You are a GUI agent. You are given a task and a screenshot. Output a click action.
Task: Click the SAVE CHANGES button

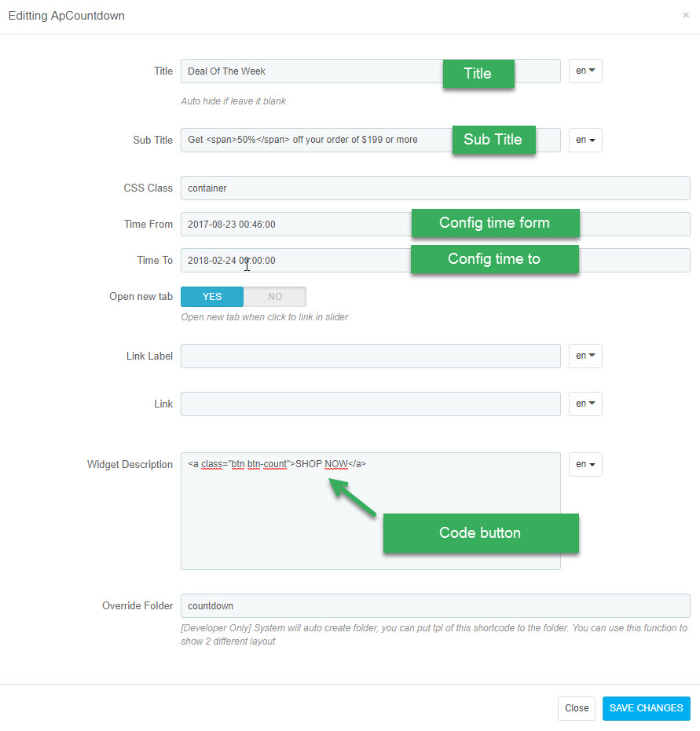pos(646,708)
